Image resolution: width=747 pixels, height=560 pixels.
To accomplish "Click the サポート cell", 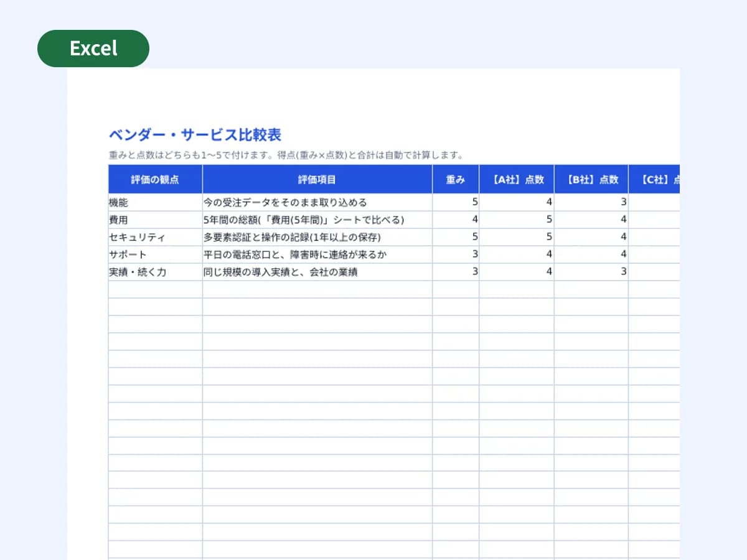I will (155, 254).
